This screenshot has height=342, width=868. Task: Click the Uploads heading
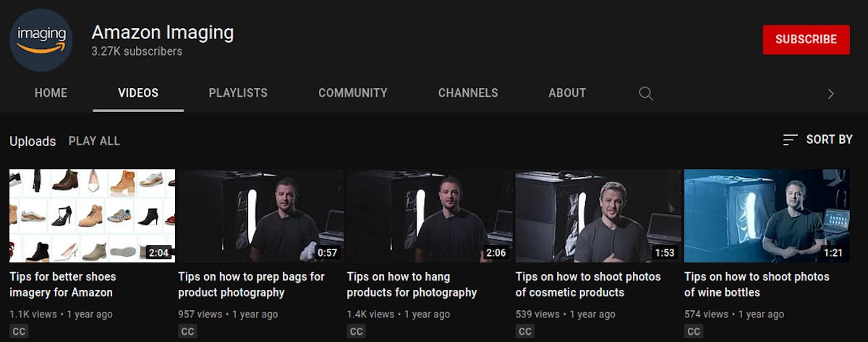(x=33, y=142)
